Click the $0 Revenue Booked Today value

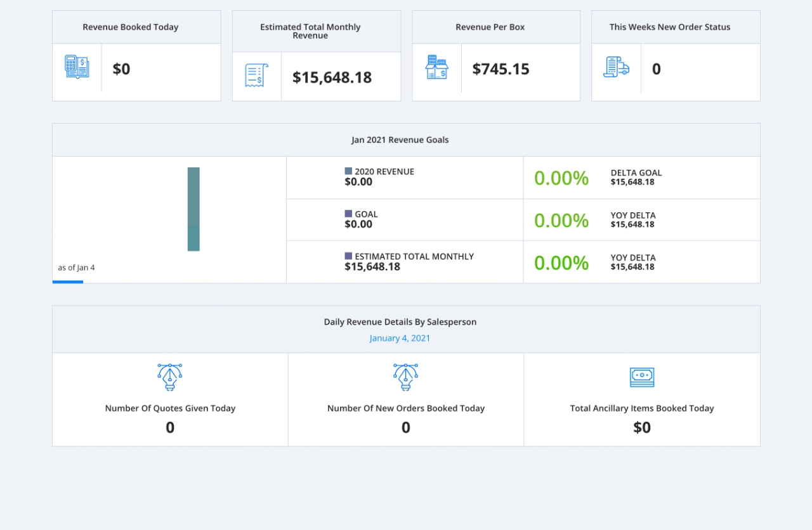click(121, 69)
